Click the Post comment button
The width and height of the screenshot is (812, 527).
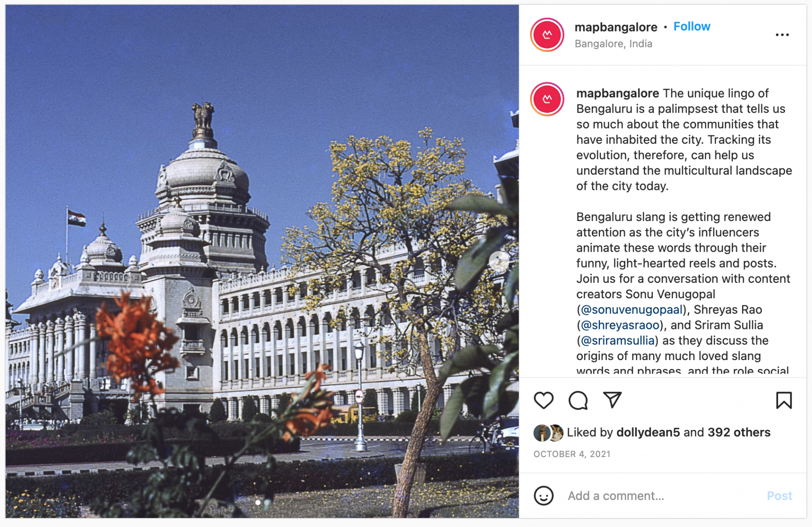[x=779, y=496]
